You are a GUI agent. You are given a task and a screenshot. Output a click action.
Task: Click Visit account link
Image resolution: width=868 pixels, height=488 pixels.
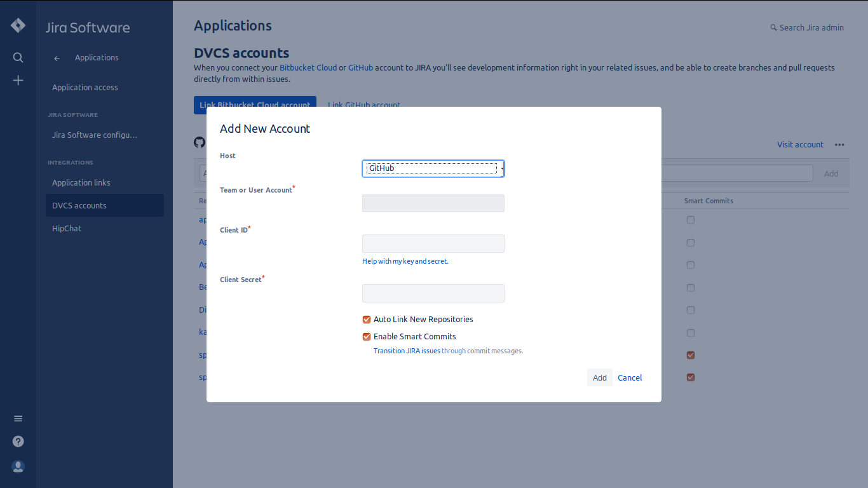click(x=800, y=145)
